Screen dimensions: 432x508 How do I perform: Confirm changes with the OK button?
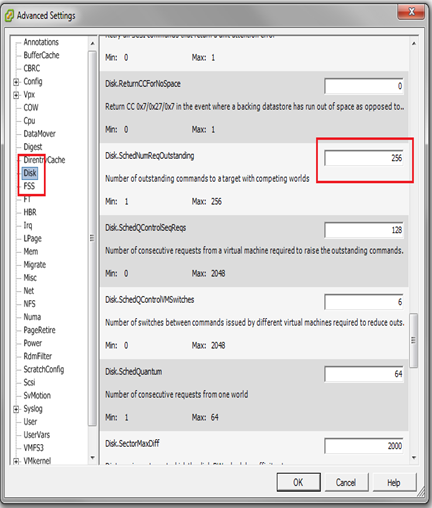pos(298,482)
